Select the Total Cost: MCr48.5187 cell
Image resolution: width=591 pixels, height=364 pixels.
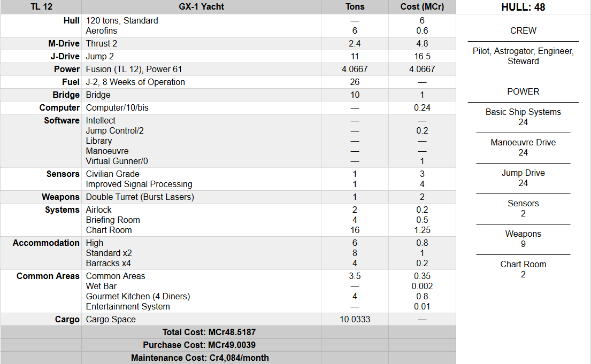pos(201,332)
